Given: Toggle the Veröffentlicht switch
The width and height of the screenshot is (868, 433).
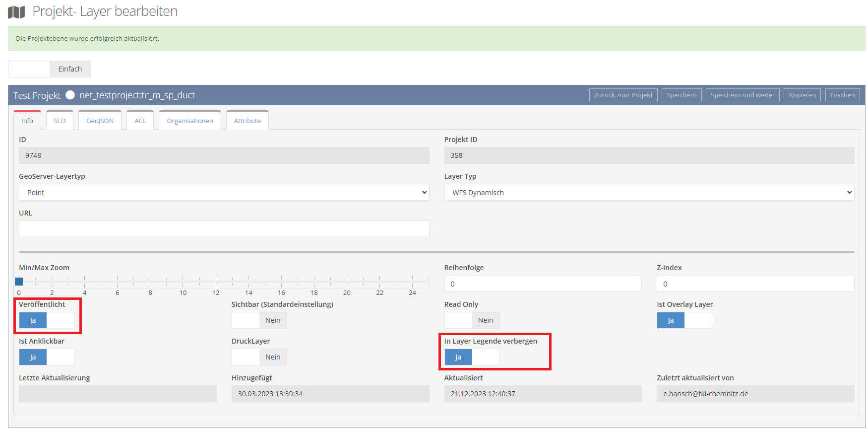Looking at the screenshot, I should click(x=47, y=320).
